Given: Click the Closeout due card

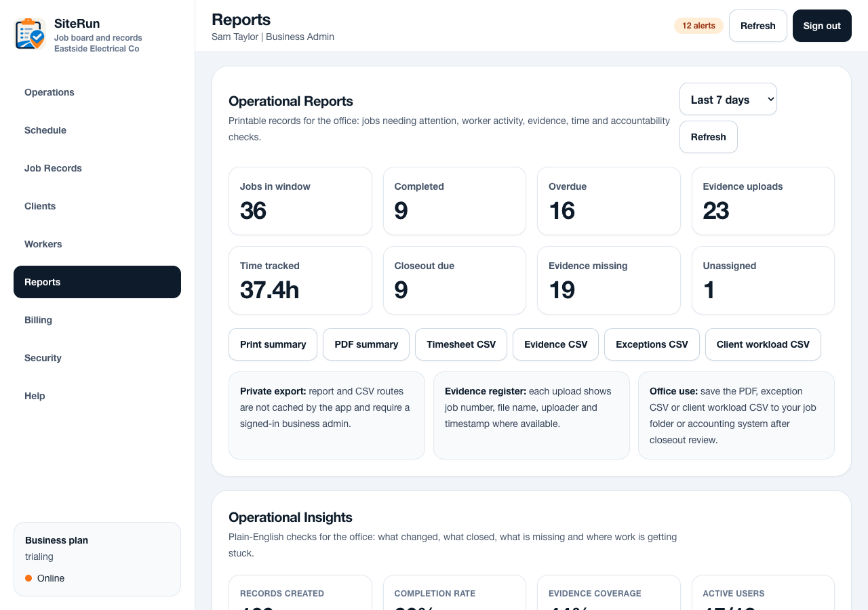Looking at the screenshot, I should [454, 281].
